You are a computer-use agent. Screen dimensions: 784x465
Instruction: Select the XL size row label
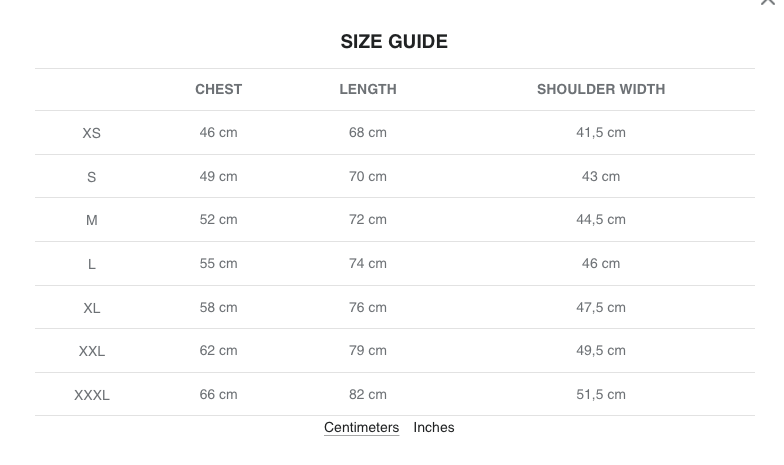[92, 308]
